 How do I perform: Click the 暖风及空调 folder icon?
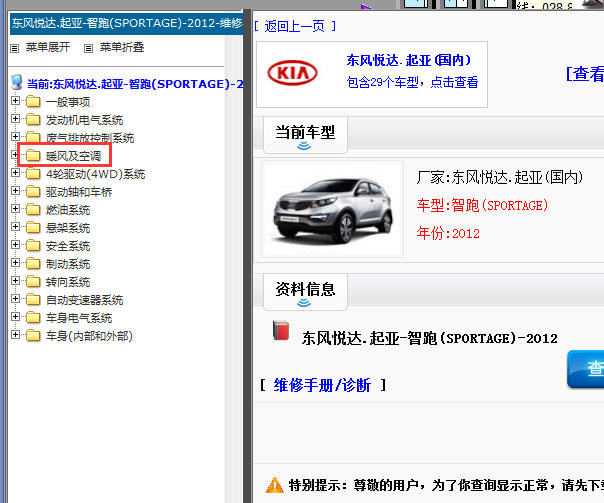point(33,156)
